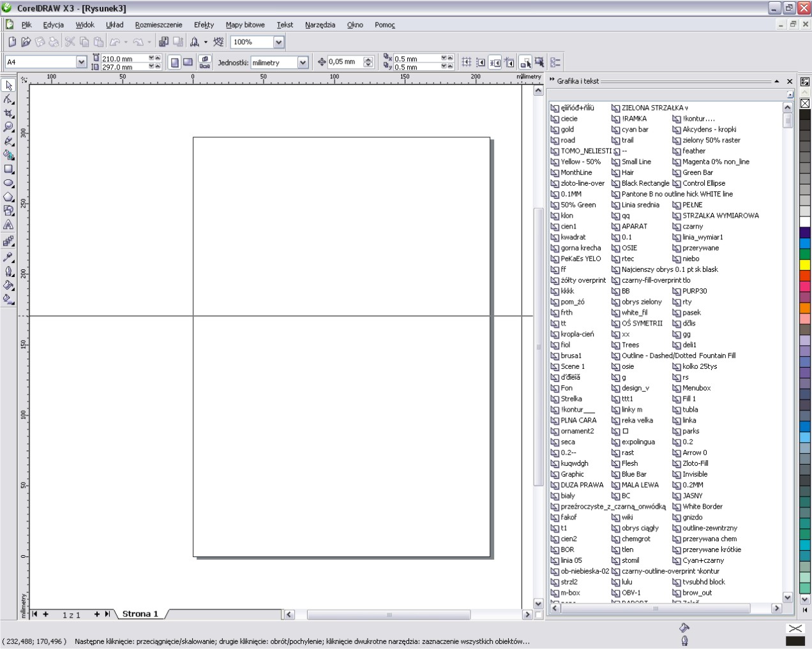Choose the Rectangle tool
This screenshot has height=649, width=812.
pyautogui.click(x=9, y=169)
